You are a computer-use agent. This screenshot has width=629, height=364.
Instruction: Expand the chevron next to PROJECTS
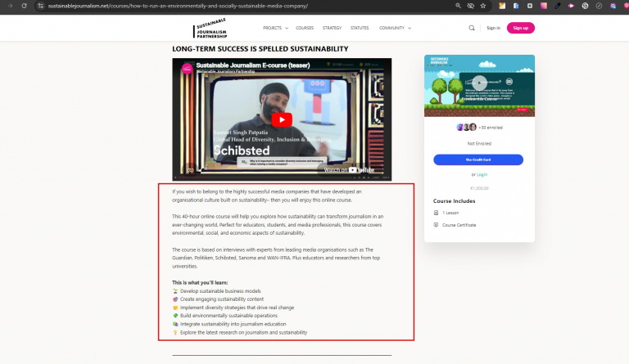pyautogui.click(x=287, y=29)
